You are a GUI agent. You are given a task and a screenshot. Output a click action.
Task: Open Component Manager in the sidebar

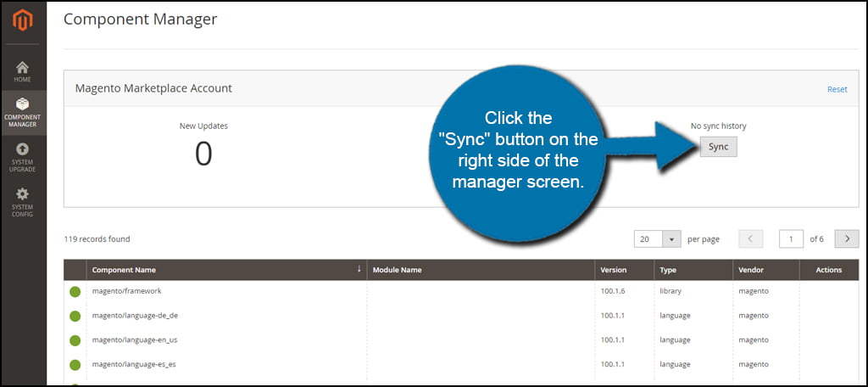[x=23, y=113]
